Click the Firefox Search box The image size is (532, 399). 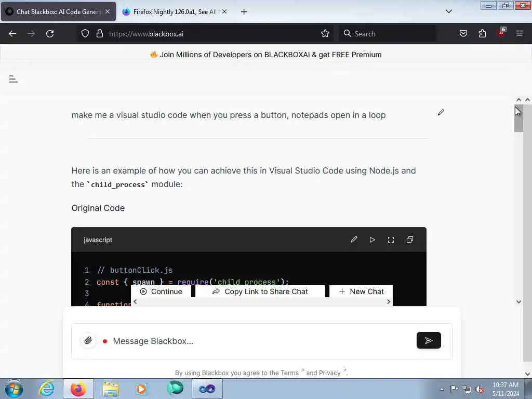pyautogui.click(x=388, y=34)
